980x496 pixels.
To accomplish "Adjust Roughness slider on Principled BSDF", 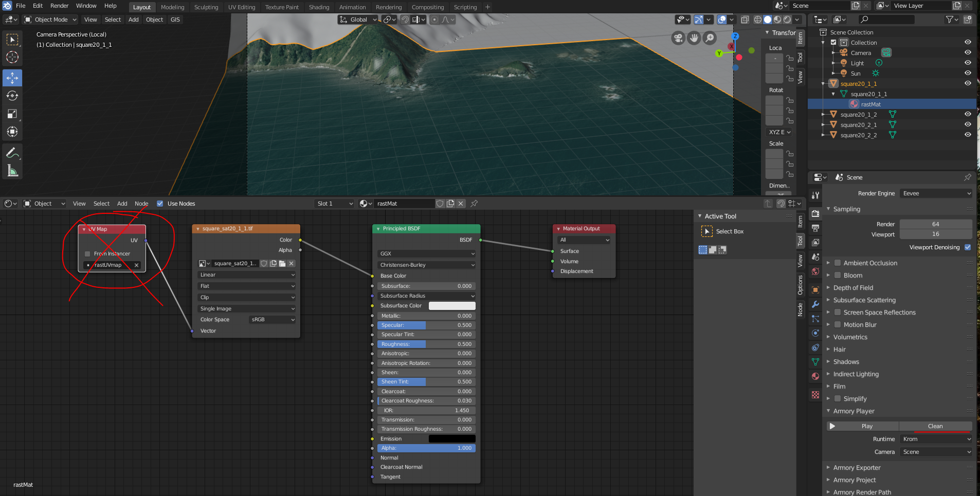I will (426, 344).
